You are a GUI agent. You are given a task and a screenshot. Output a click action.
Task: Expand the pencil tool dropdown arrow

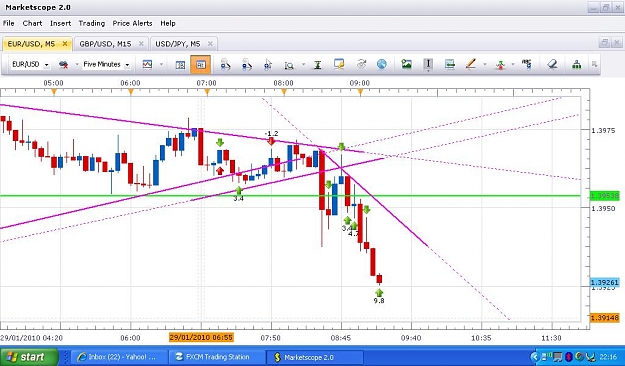[x=485, y=64]
